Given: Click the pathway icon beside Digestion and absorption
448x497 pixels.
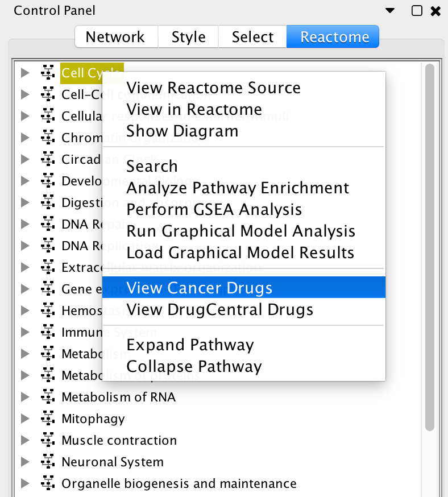Looking at the screenshot, I should coord(48,202).
